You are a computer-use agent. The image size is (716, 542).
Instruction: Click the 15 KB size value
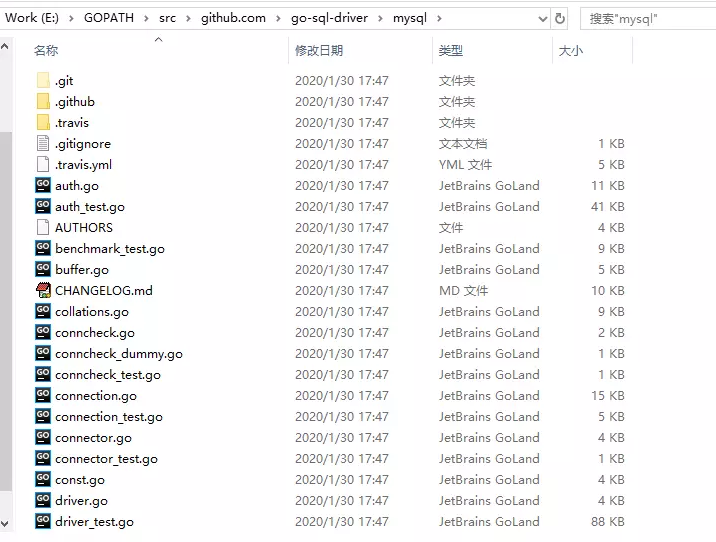[608, 395]
